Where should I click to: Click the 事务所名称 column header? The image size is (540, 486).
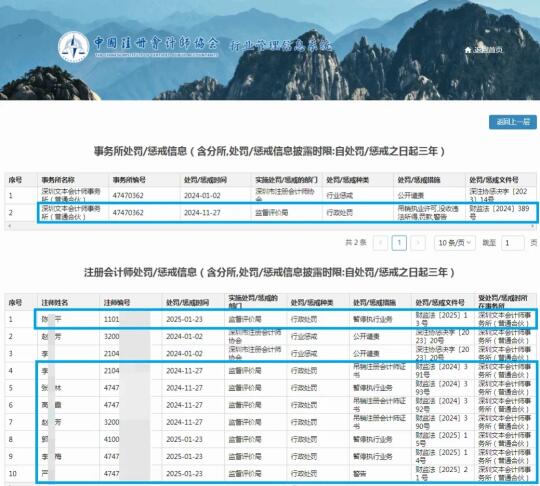click(58, 180)
